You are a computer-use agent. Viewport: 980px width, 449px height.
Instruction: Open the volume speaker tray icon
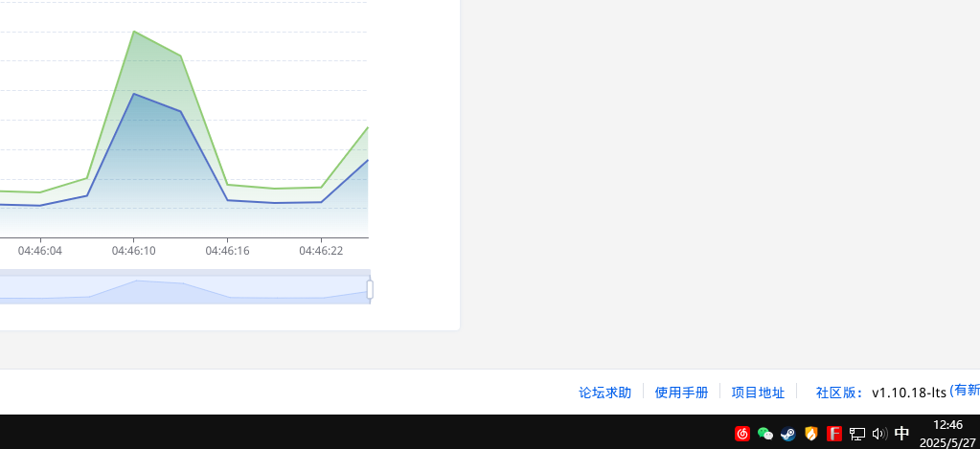(x=879, y=434)
